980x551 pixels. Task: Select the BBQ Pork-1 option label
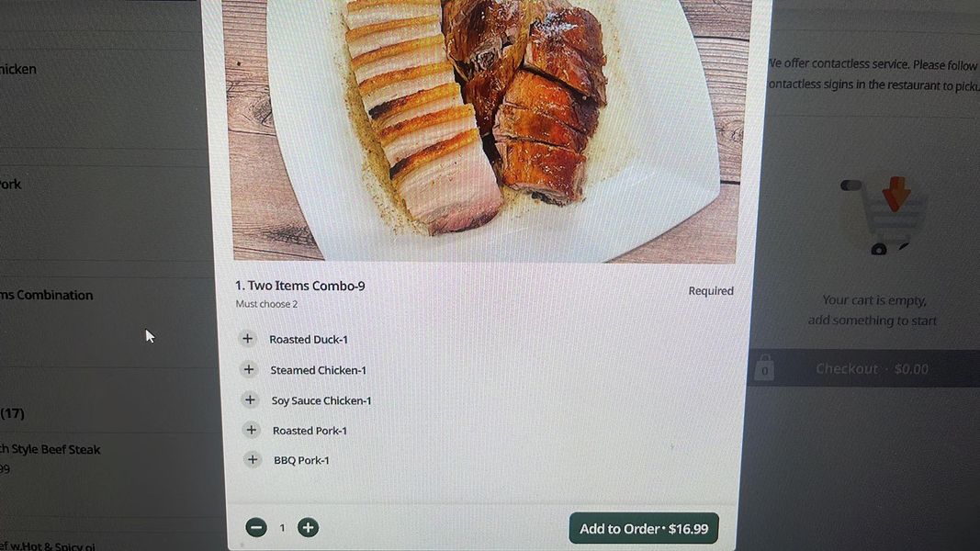301,460
